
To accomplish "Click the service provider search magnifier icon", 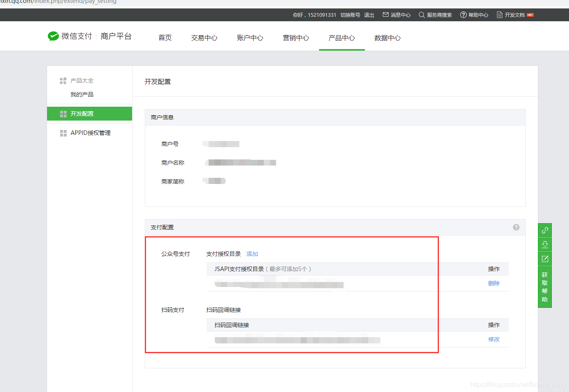I will pos(422,15).
